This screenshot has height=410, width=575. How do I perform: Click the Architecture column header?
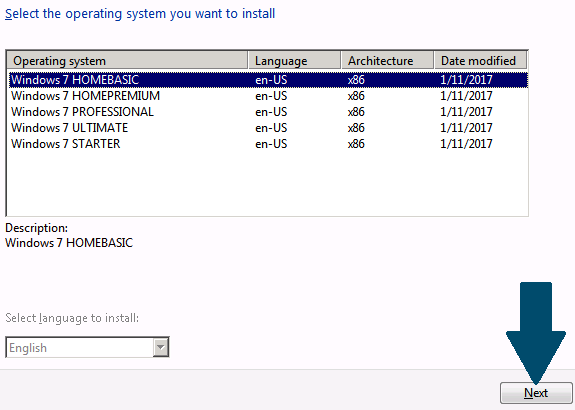click(x=387, y=61)
